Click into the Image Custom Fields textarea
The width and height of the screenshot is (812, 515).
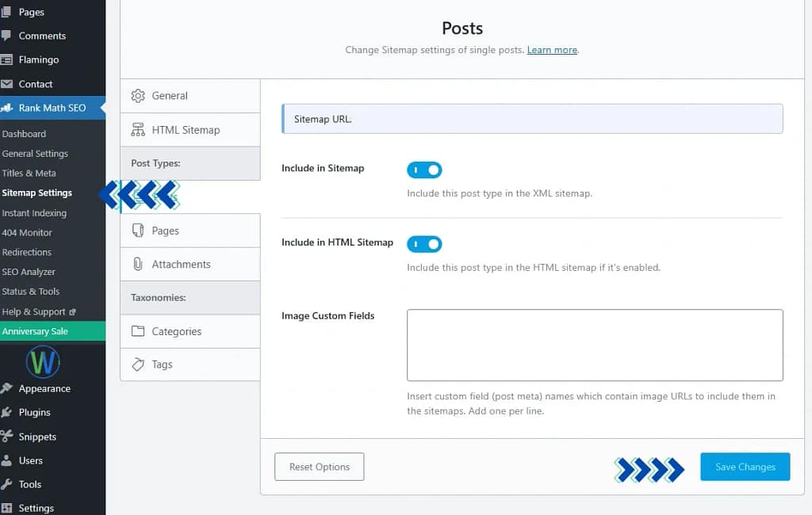[x=595, y=345]
